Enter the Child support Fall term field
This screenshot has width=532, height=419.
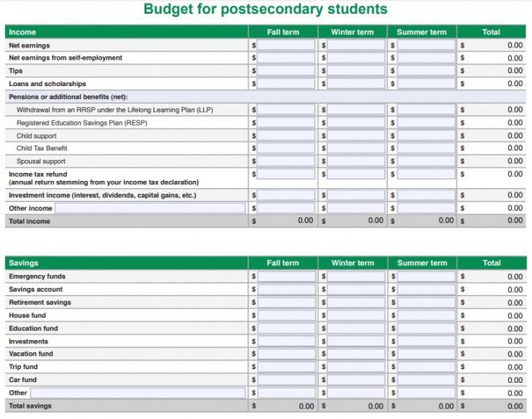pos(286,136)
